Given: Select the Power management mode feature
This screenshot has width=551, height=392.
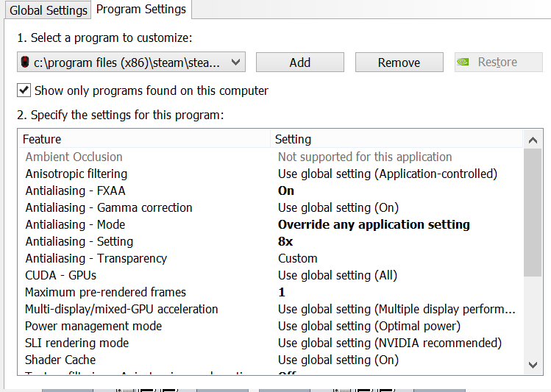Looking at the screenshot, I should (93, 326).
